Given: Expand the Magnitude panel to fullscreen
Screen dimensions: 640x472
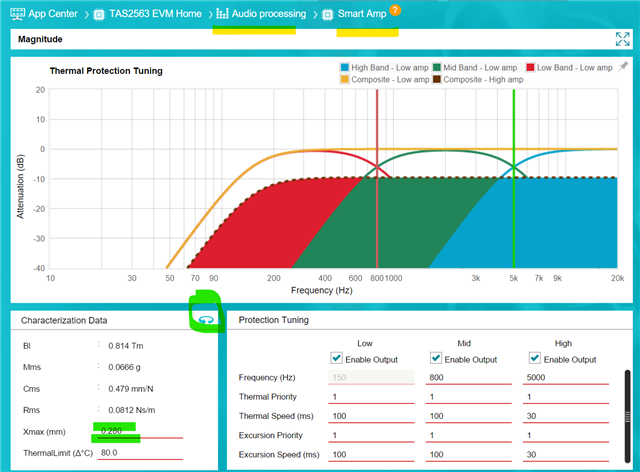Looking at the screenshot, I should [622, 39].
